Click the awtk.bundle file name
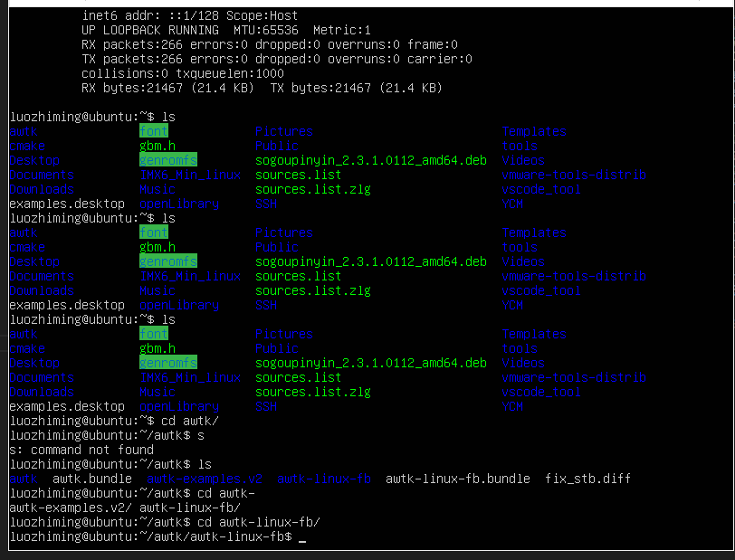Image resolution: width=735 pixels, height=560 pixels. (91, 479)
